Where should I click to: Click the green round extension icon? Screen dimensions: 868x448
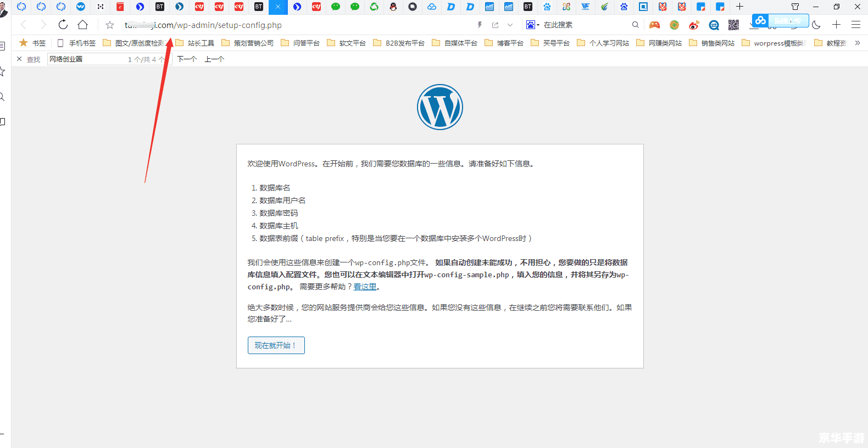click(x=675, y=25)
